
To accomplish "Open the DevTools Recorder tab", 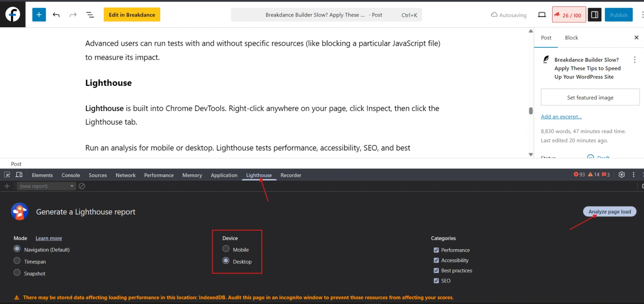I will click(x=291, y=175).
